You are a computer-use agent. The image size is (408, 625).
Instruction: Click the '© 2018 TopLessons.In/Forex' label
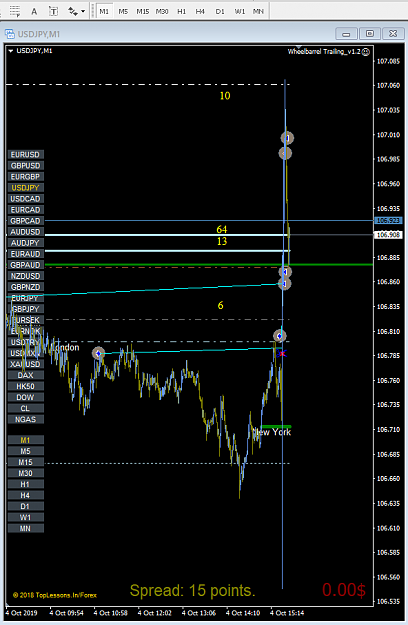pyautogui.click(x=55, y=595)
